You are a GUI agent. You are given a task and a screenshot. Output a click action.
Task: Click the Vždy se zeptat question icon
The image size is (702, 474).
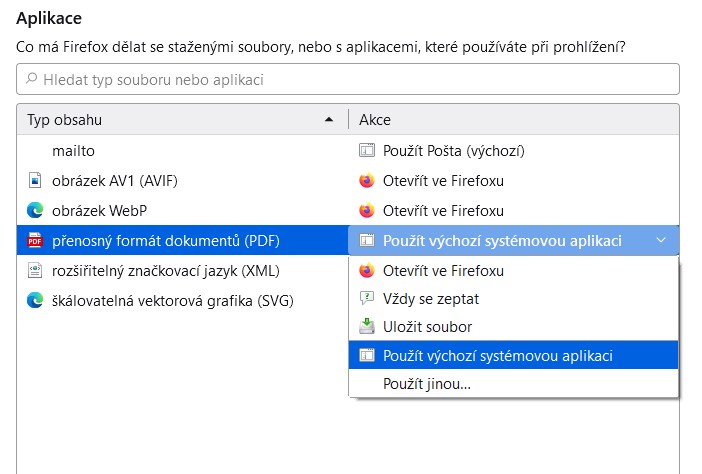(x=367, y=299)
